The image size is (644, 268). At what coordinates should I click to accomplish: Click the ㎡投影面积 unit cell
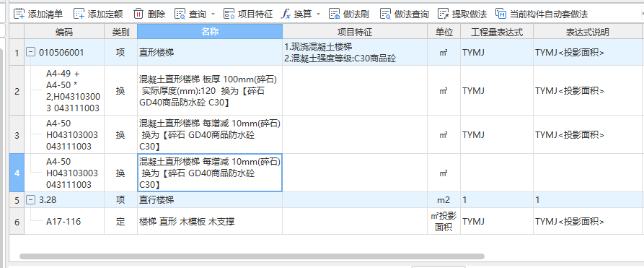click(444, 222)
